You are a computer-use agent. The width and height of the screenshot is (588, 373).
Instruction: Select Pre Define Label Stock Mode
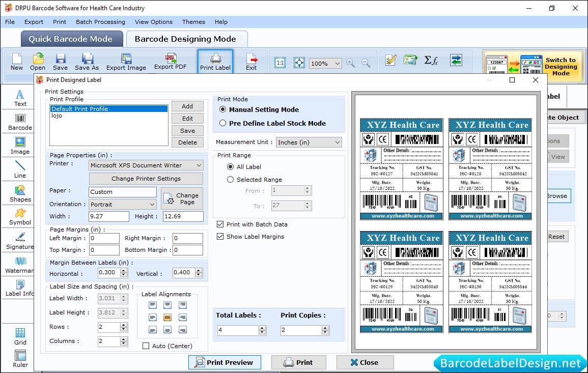click(x=223, y=123)
